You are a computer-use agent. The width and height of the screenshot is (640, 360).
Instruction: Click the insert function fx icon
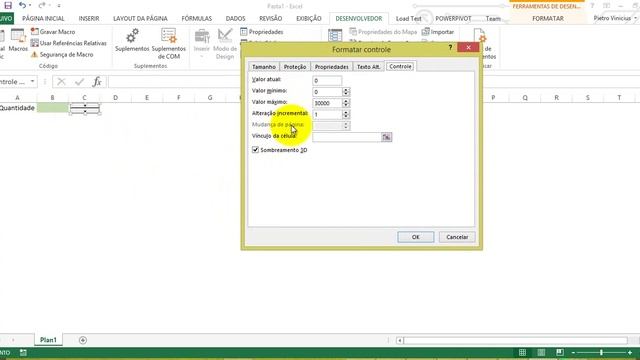click(x=97, y=82)
